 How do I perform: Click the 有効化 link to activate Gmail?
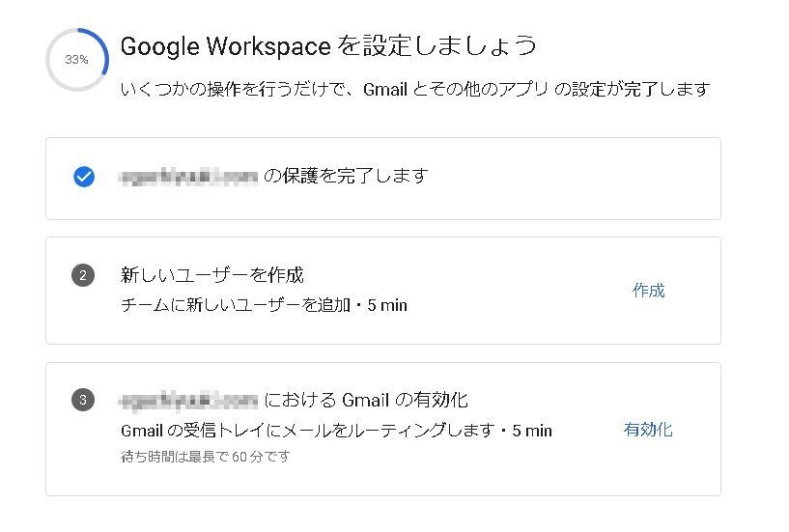coord(648,430)
